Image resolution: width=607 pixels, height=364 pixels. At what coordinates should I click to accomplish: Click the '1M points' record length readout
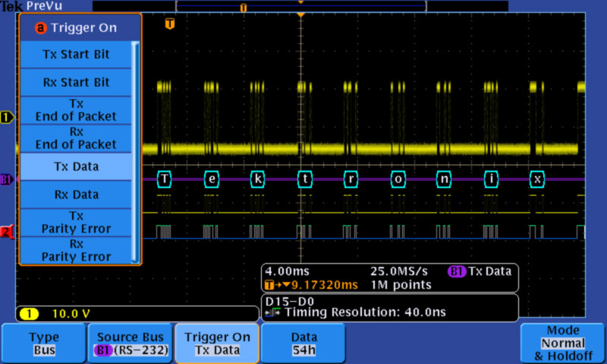click(x=401, y=285)
